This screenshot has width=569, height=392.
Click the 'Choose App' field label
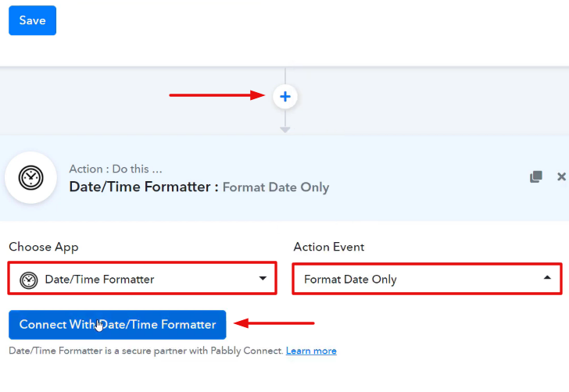click(x=44, y=247)
